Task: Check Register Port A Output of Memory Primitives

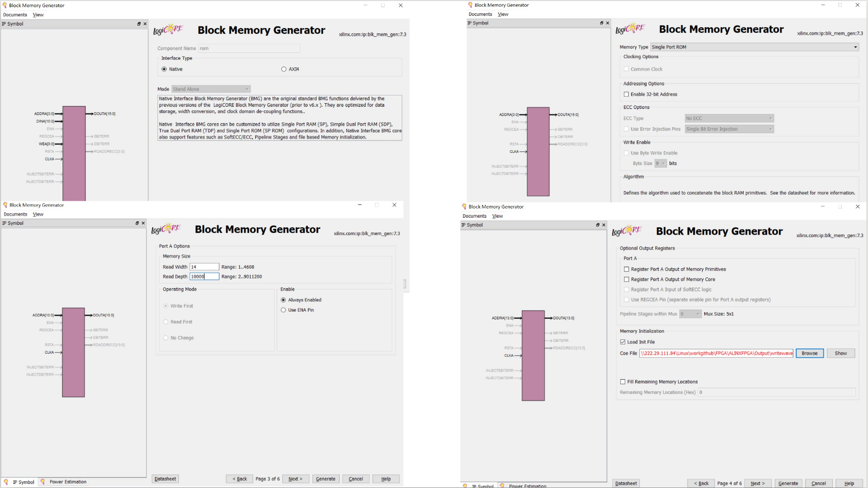Action: point(627,269)
